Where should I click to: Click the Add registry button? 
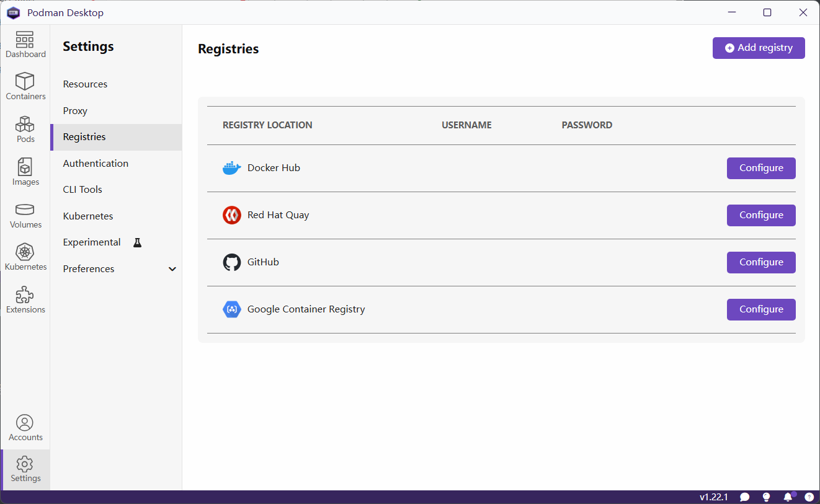759,48
